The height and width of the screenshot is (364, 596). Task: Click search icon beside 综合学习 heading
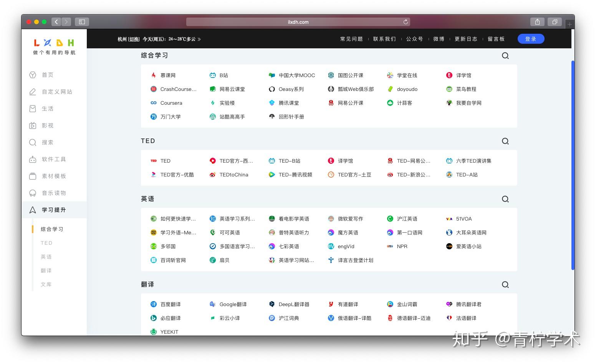click(x=505, y=56)
